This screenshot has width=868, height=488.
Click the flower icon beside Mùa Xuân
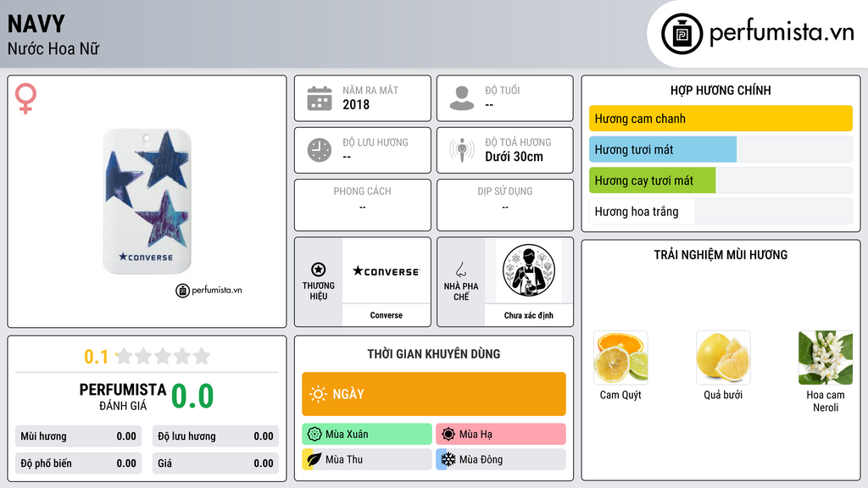pos(314,435)
